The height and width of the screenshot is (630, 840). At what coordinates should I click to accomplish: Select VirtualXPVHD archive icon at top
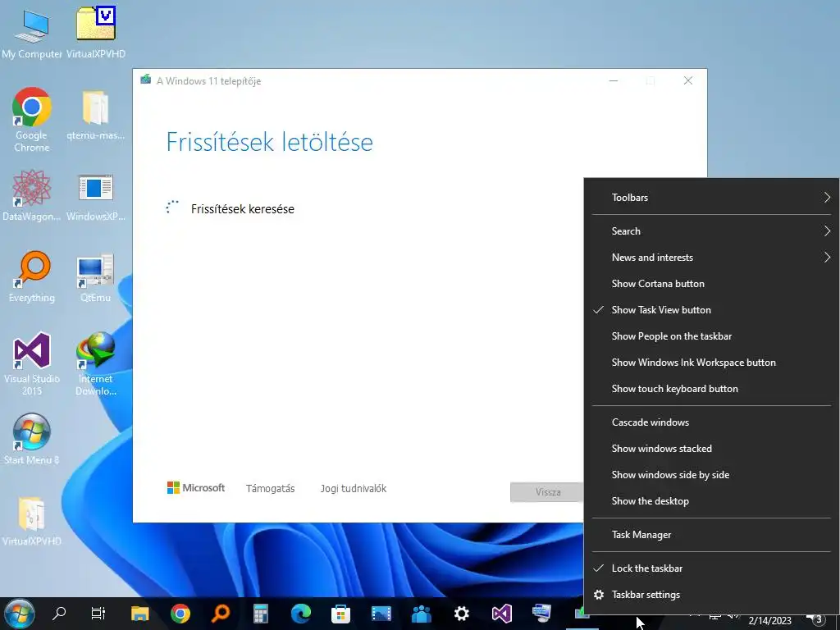coord(96,32)
